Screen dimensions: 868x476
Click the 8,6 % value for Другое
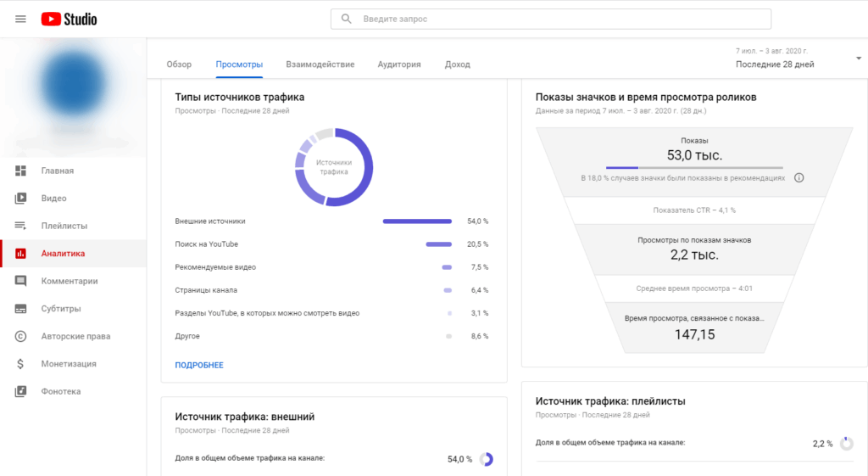coord(480,336)
